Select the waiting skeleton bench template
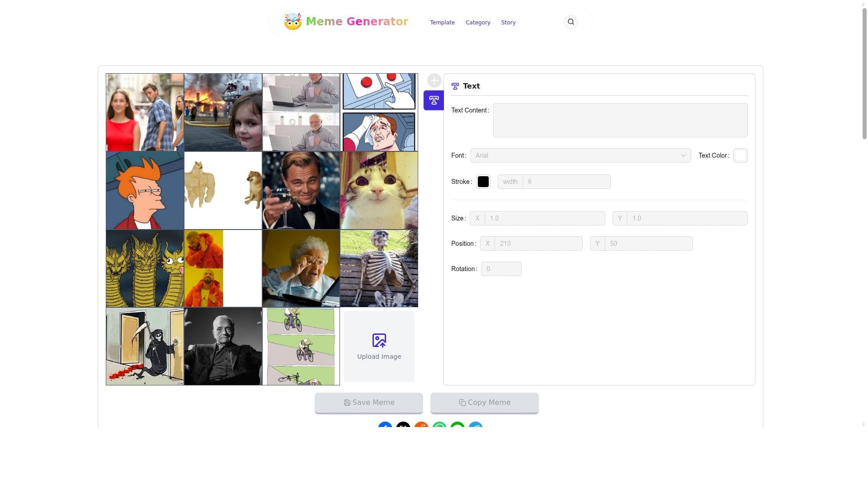The height and width of the screenshot is (488, 868). 379,268
